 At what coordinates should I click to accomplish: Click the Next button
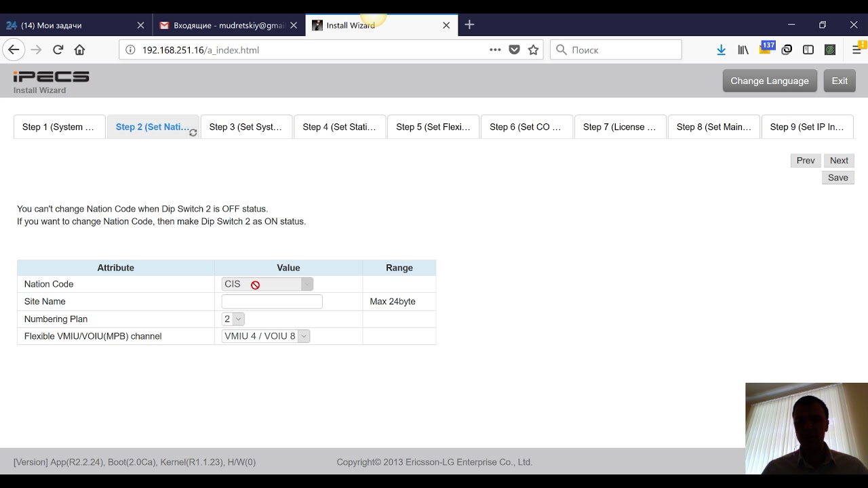point(839,161)
